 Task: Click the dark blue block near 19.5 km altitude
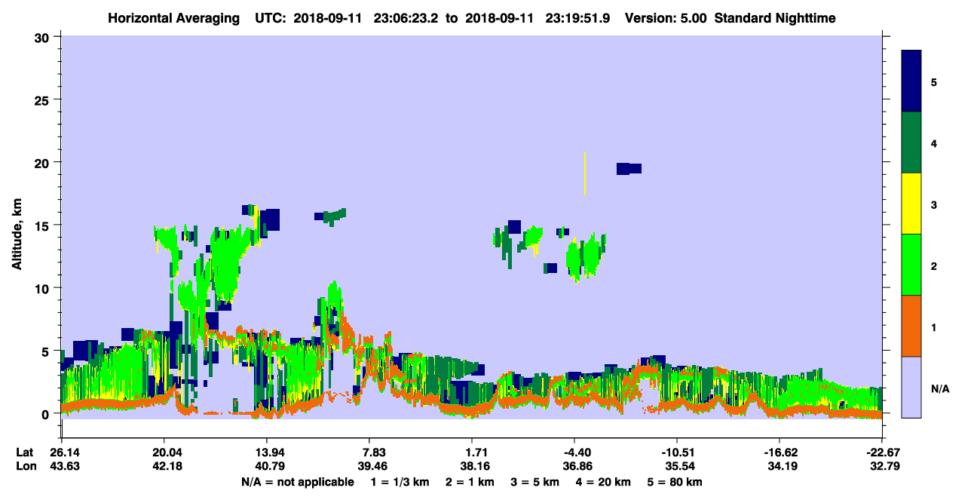[x=628, y=168]
